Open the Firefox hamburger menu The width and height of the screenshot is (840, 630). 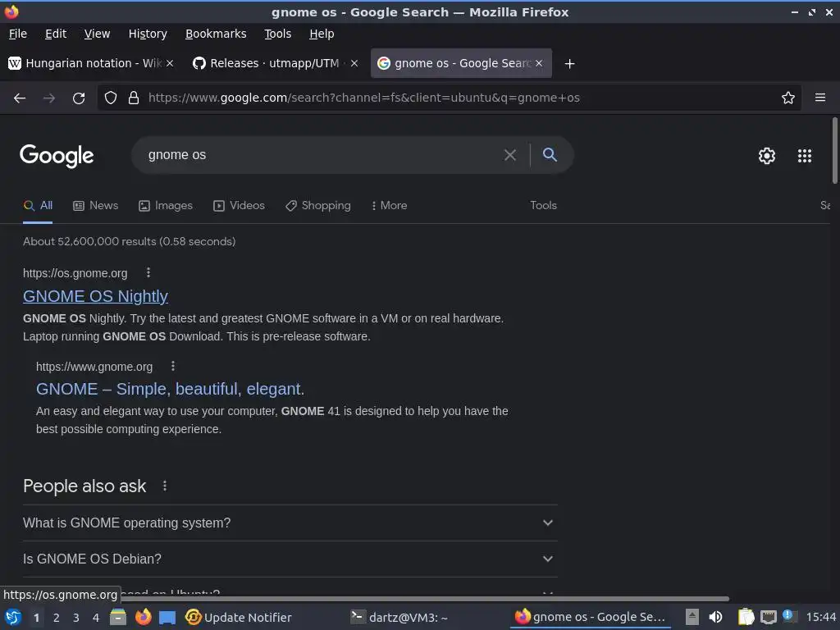[819, 98]
